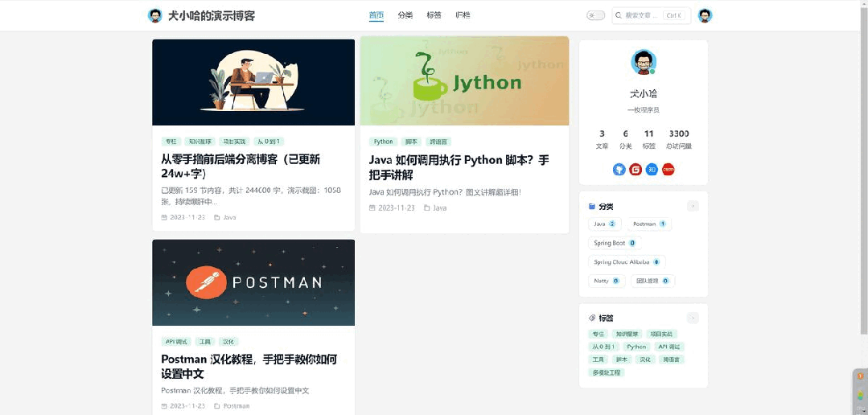Expand the 分类 card arrow button
Image resolution: width=868 pixels, height=415 pixels.
pyautogui.click(x=693, y=207)
